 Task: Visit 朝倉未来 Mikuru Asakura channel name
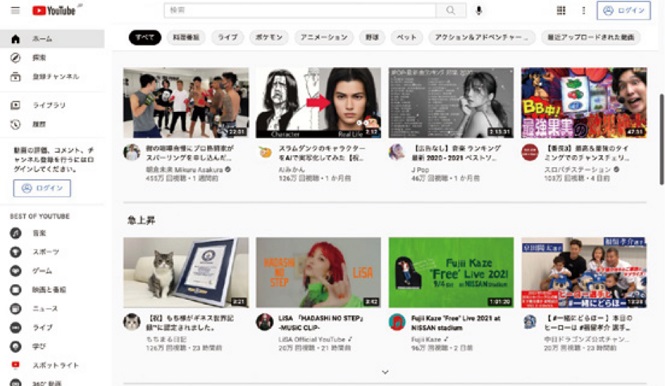click(x=184, y=170)
